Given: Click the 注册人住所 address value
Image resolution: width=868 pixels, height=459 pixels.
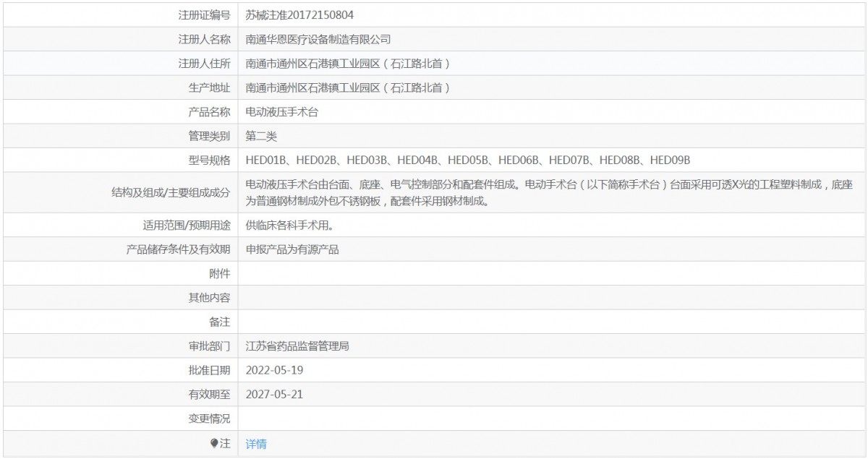Looking at the screenshot, I should click(349, 64).
